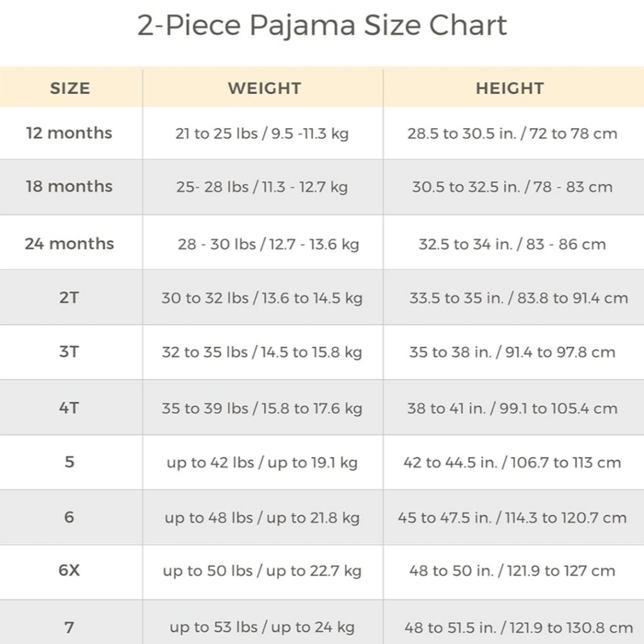Click the 2T size row label
The height and width of the screenshot is (644, 644).
click(69, 298)
